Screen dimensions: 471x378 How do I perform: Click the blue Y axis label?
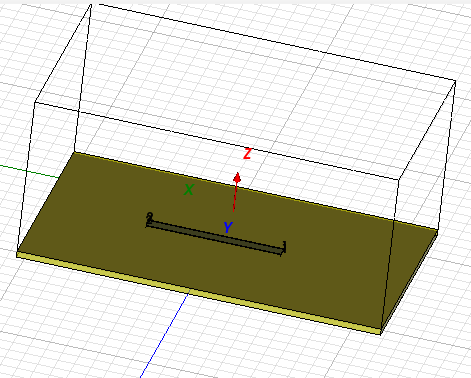(228, 227)
